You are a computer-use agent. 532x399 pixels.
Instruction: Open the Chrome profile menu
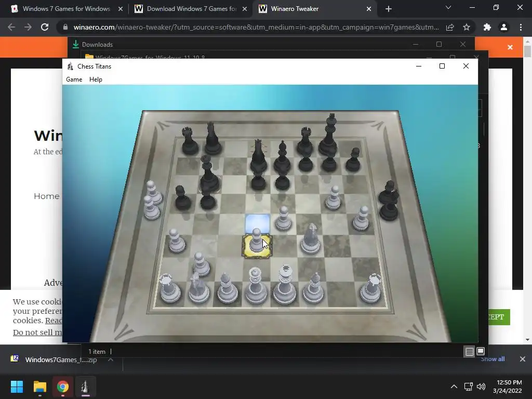click(504, 27)
